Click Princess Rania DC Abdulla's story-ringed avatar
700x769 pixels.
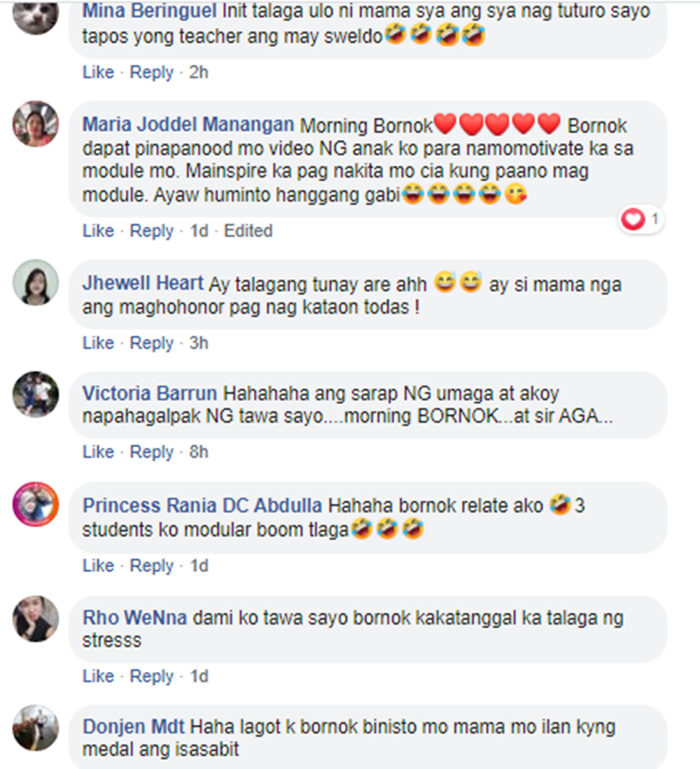click(35, 504)
